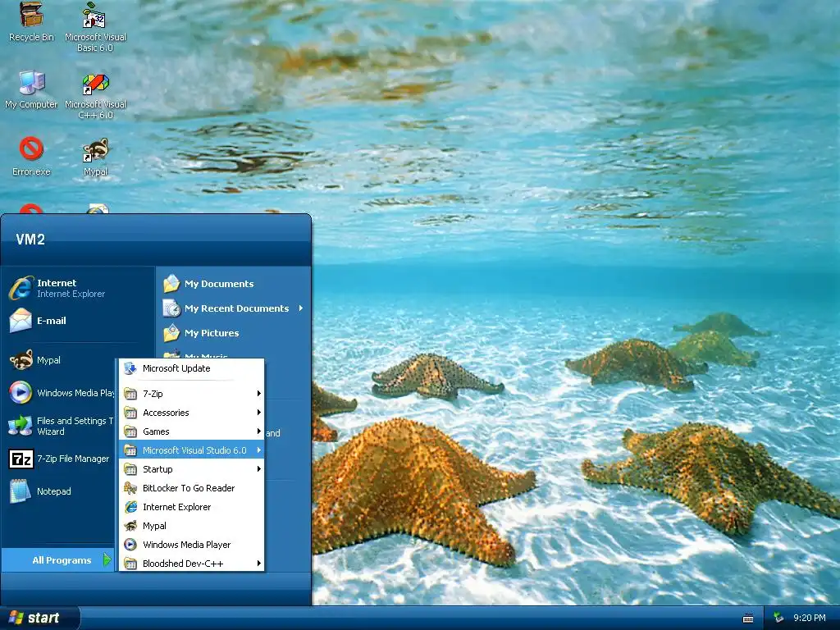
Task: Expand Microsoft Visual Studio 6.0 submenu
Action: [191, 450]
